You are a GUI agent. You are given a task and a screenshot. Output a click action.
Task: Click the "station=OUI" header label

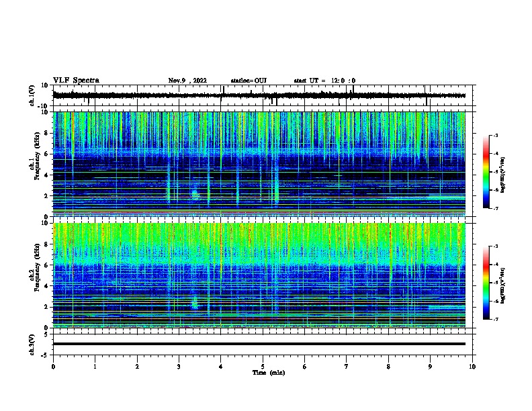click(x=249, y=81)
